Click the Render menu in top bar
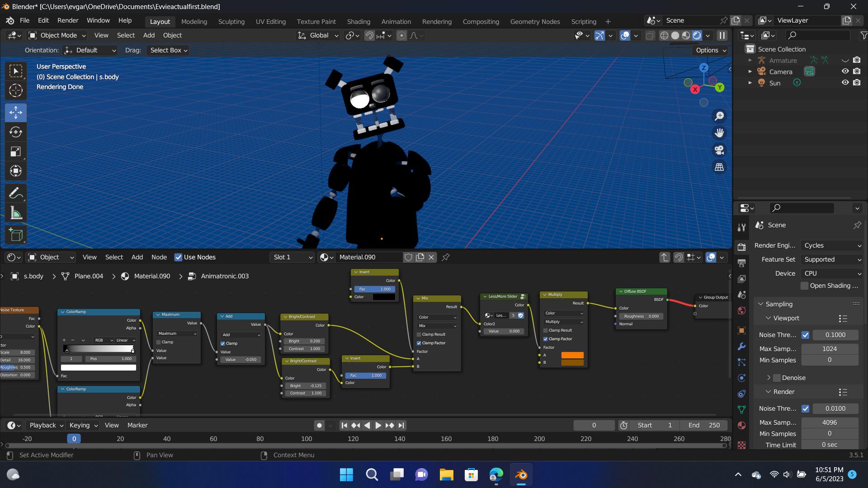 [67, 21]
